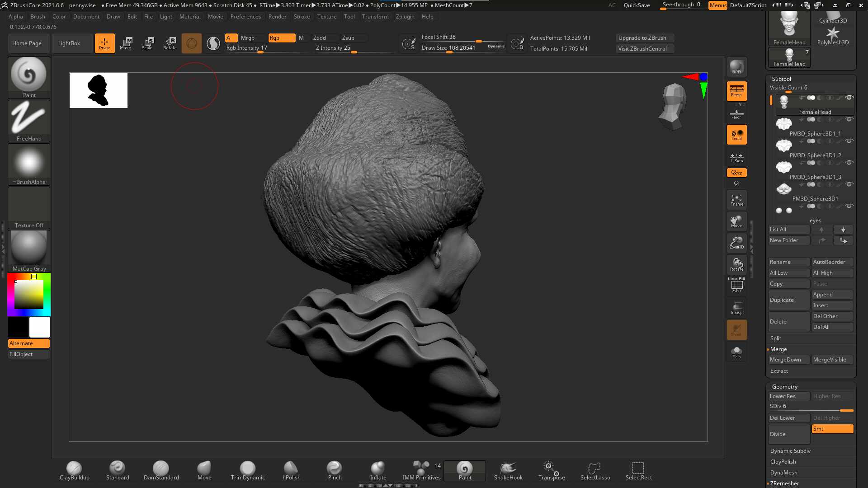
Task: Choose the Inflate brush
Action: [378, 470]
